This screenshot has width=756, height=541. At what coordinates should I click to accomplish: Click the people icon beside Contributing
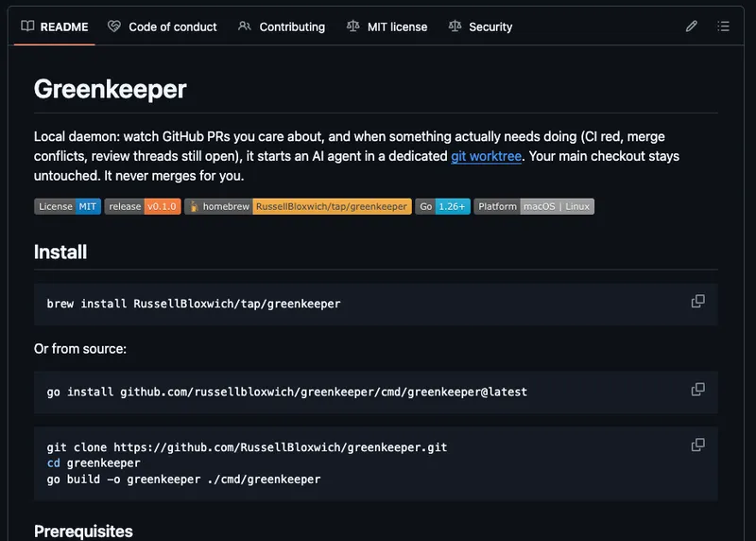pos(245,26)
